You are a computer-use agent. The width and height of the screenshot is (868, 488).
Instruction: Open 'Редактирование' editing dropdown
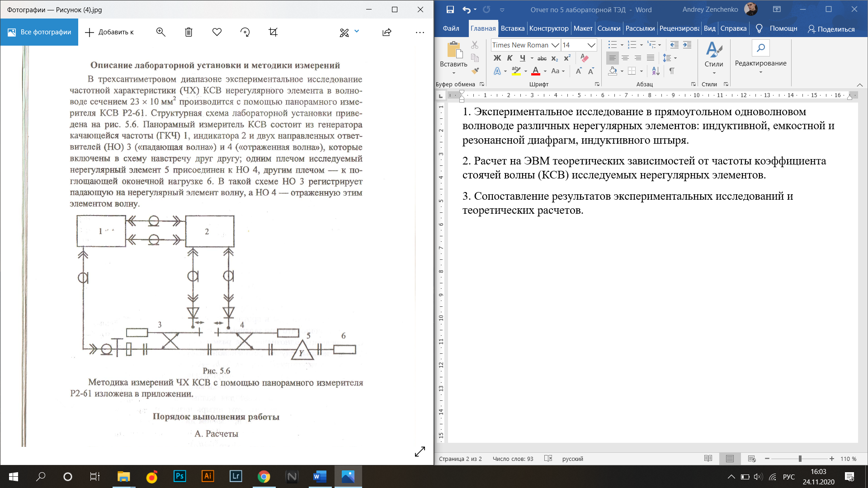pyautogui.click(x=760, y=57)
